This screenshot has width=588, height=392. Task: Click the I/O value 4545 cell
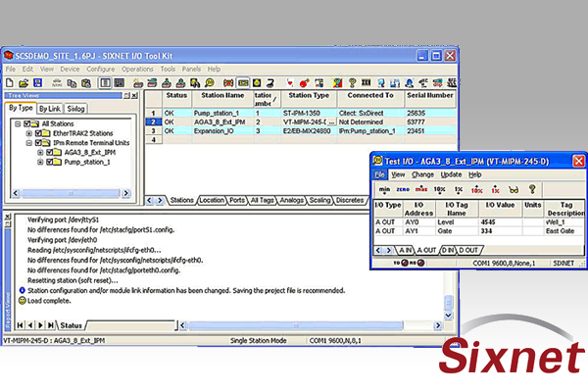[500, 222]
